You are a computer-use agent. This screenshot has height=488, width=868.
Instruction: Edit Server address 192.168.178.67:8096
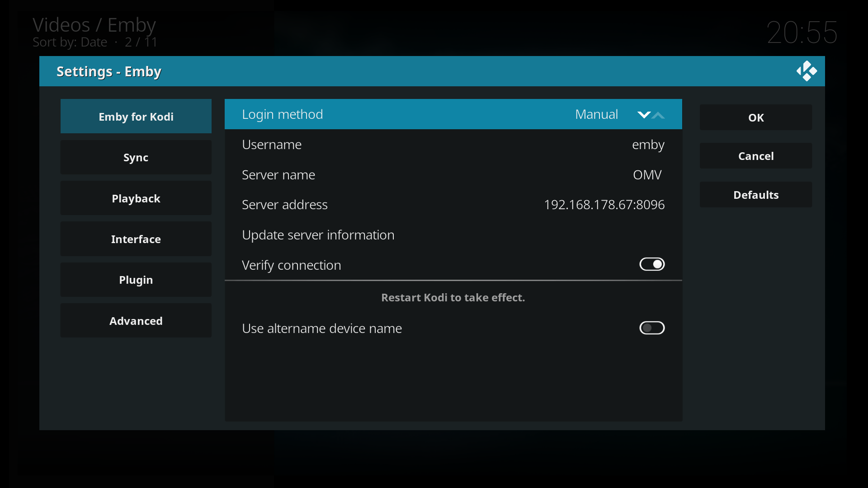tap(453, 205)
